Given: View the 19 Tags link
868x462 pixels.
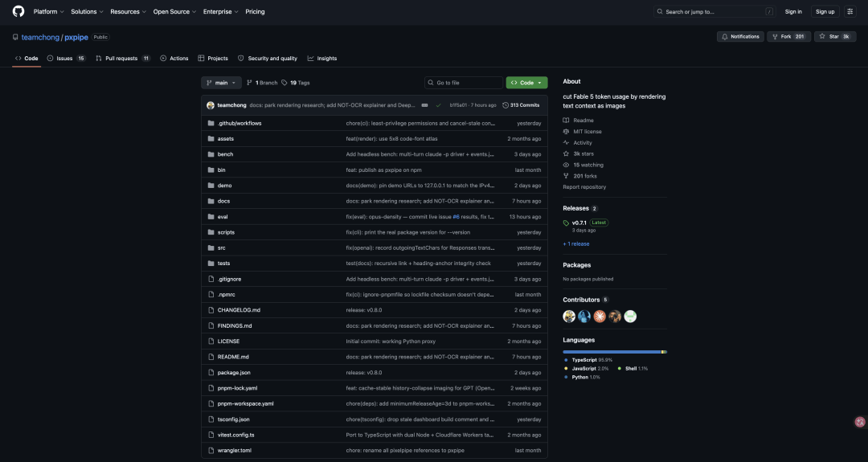Looking at the screenshot, I should 296,83.
